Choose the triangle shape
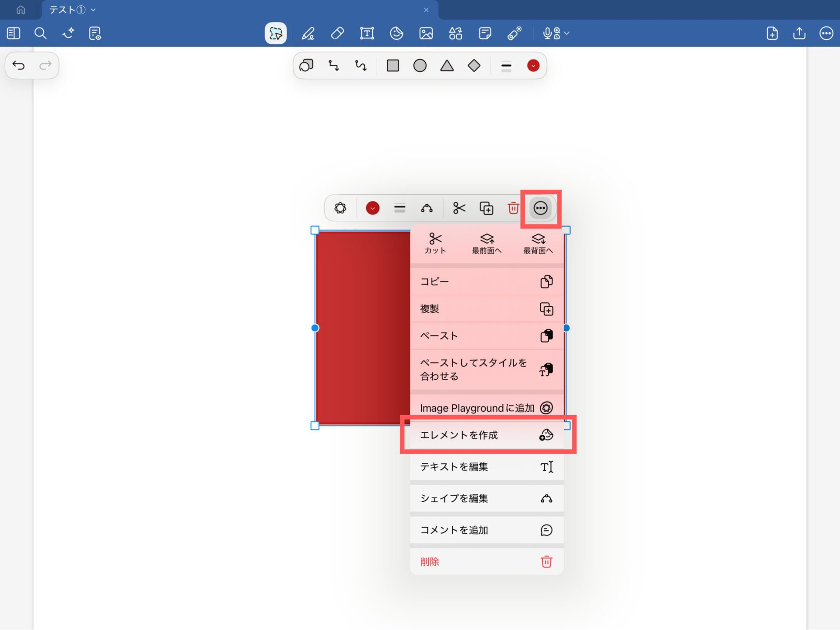 click(x=447, y=66)
